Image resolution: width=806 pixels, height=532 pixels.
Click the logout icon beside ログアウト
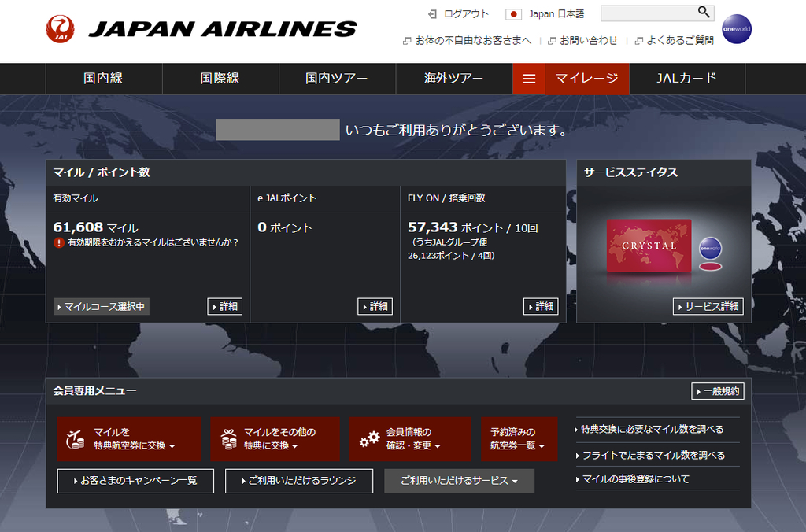[432, 14]
